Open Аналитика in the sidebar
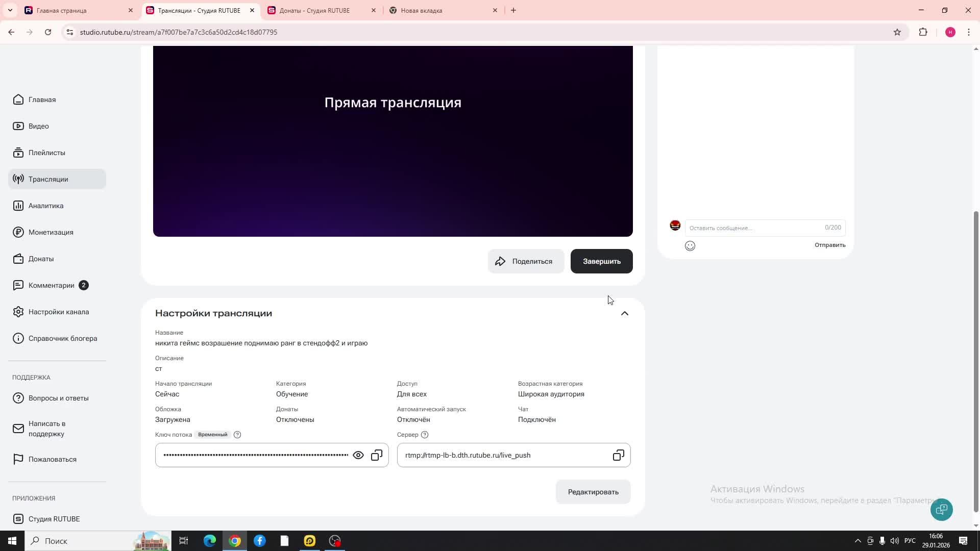This screenshot has width=980, height=551. point(46,206)
